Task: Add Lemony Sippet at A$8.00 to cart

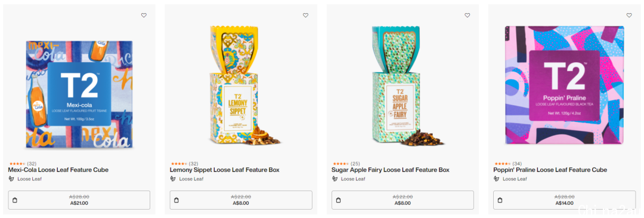Action: 241,200
